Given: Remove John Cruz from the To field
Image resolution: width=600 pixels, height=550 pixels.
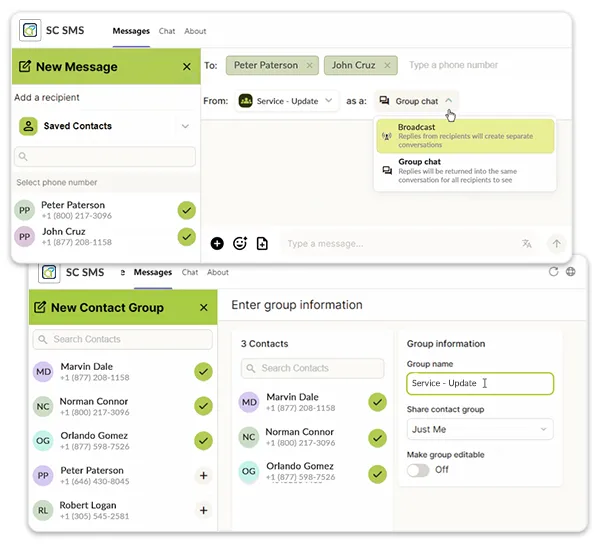Looking at the screenshot, I should [387, 65].
